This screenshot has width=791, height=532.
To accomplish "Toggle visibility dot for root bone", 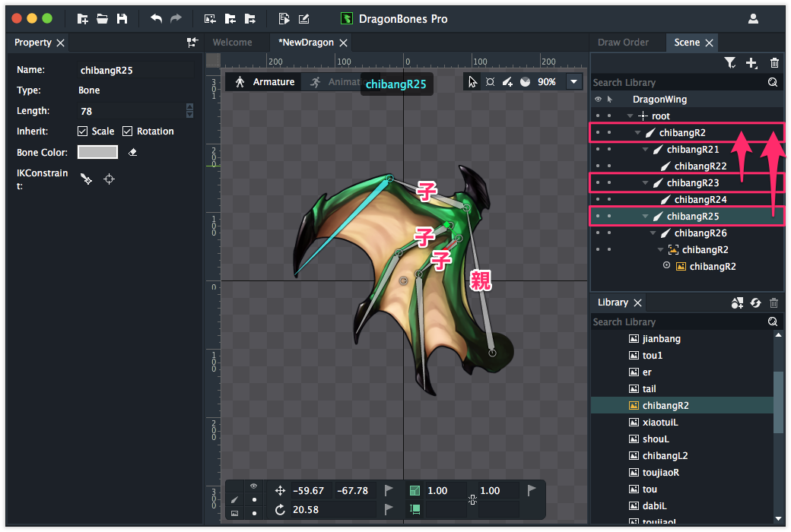I will tap(598, 116).
